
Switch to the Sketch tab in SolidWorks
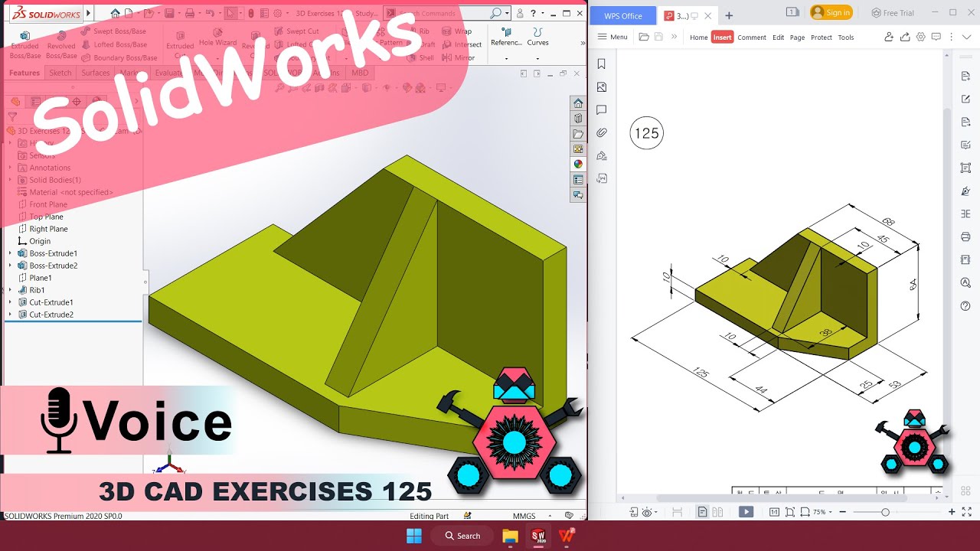[x=60, y=73]
